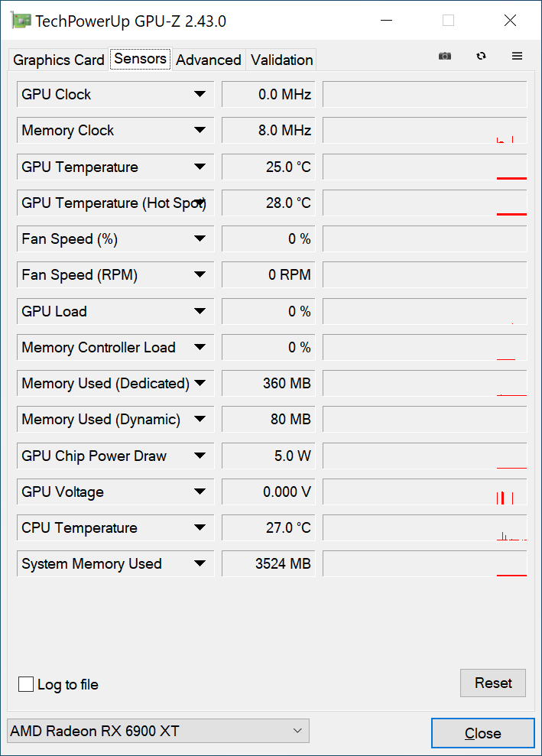Image resolution: width=542 pixels, height=756 pixels.
Task: Click the Close button at the bottom
Action: coord(482,734)
